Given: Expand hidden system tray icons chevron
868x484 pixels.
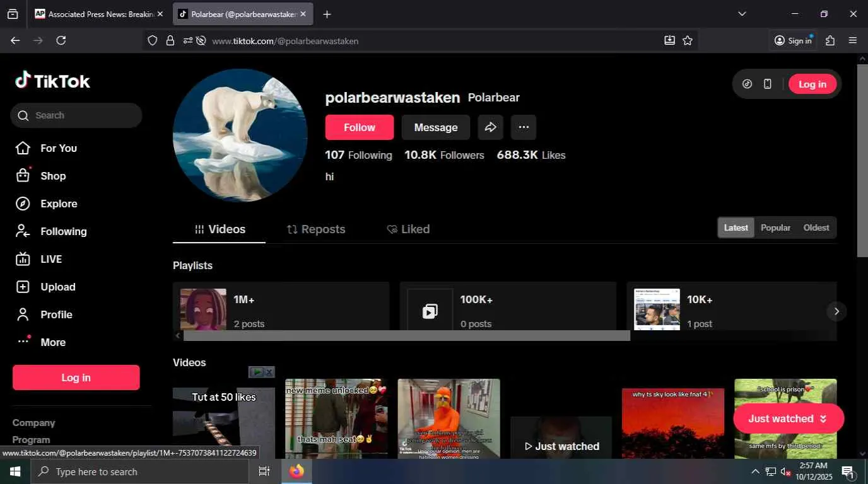Looking at the screenshot, I should tap(755, 471).
